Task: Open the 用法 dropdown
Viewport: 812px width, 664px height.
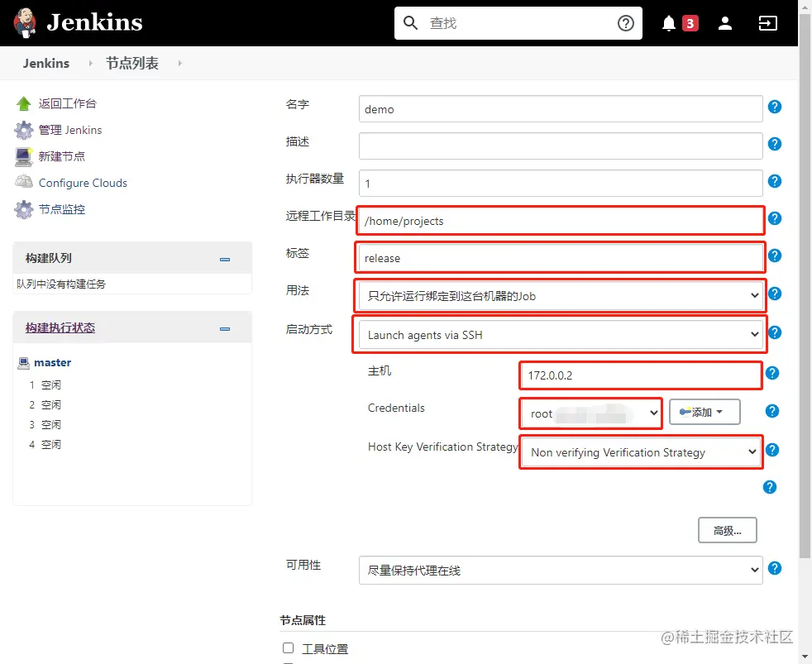Action: pyautogui.click(x=561, y=296)
